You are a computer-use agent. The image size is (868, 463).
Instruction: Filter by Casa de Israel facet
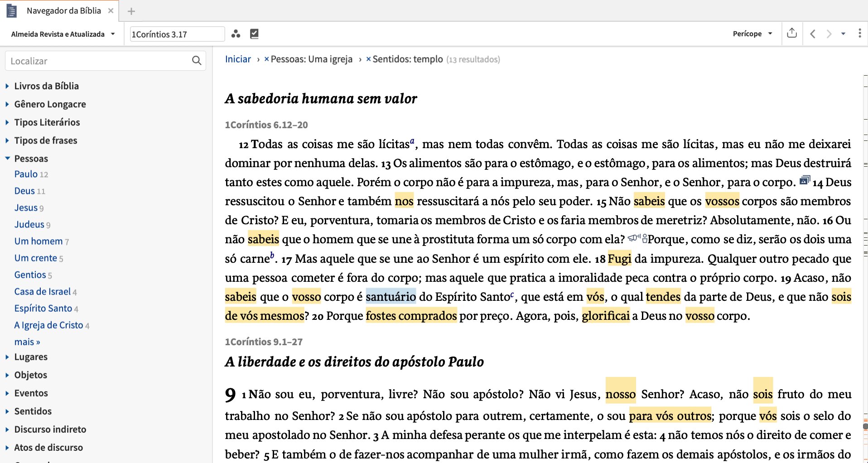tap(43, 291)
